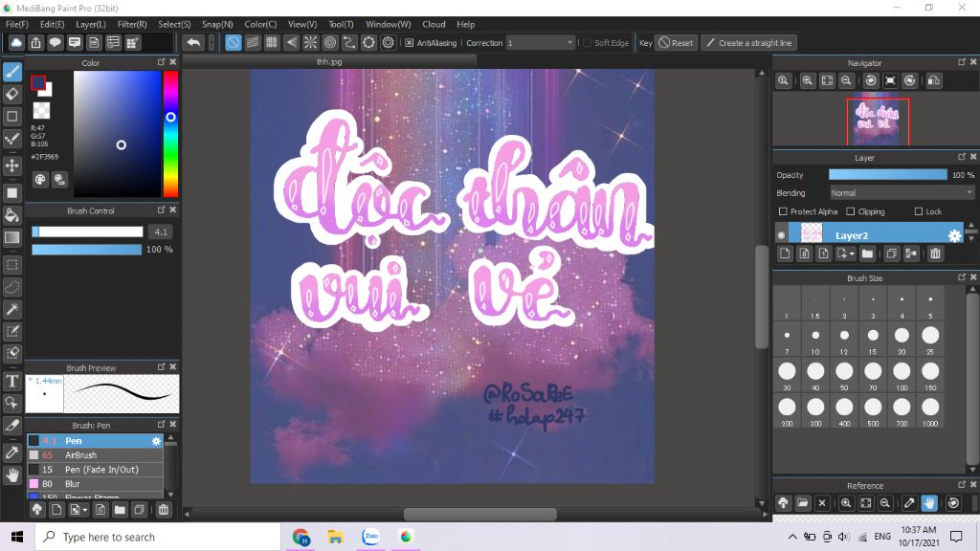Toggle the AntiAliasing checkbox

pos(410,43)
